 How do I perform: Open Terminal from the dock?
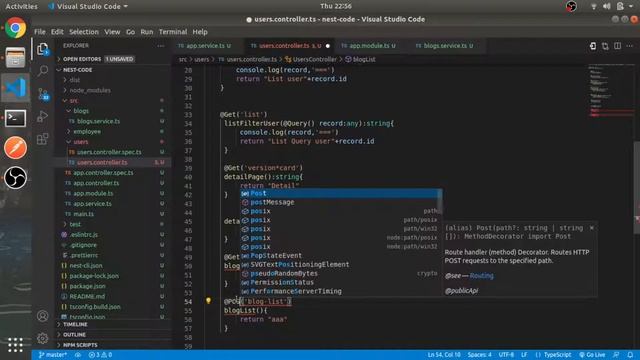coord(16,118)
